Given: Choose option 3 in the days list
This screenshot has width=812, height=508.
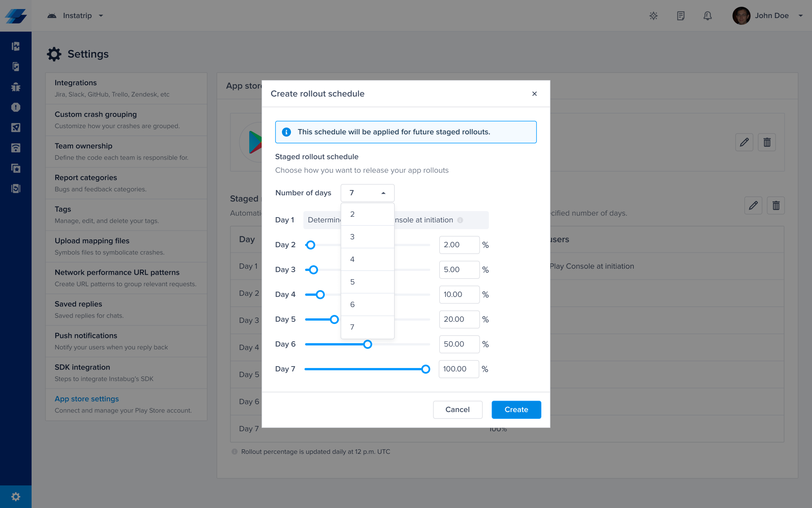Looking at the screenshot, I should pos(367,237).
